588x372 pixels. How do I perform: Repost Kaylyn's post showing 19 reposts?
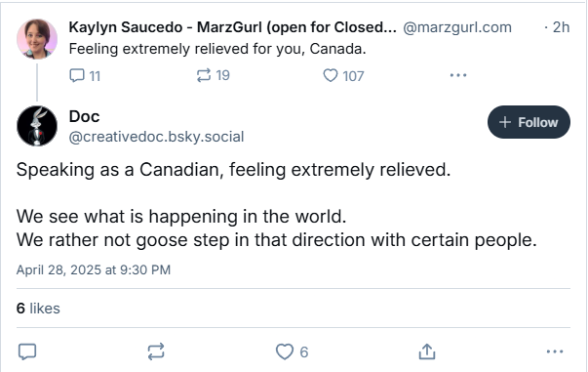click(213, 75)
